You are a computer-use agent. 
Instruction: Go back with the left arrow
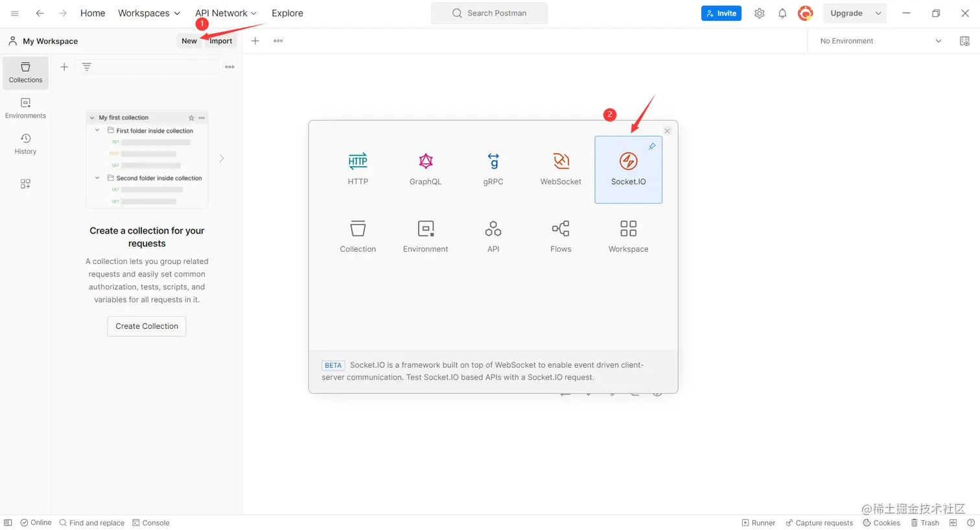40,13
